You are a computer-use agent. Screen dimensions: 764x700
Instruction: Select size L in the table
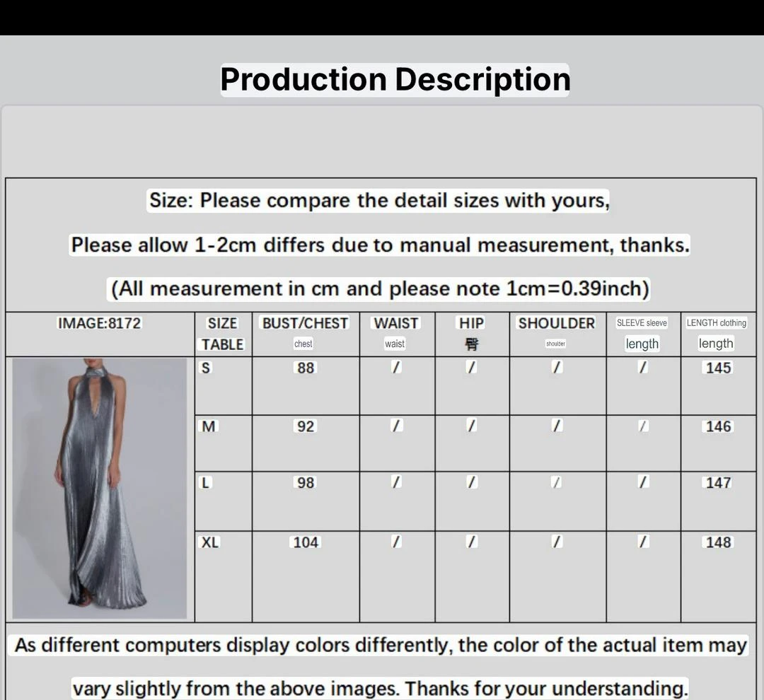pyautogui.click(x=204, y=482)
